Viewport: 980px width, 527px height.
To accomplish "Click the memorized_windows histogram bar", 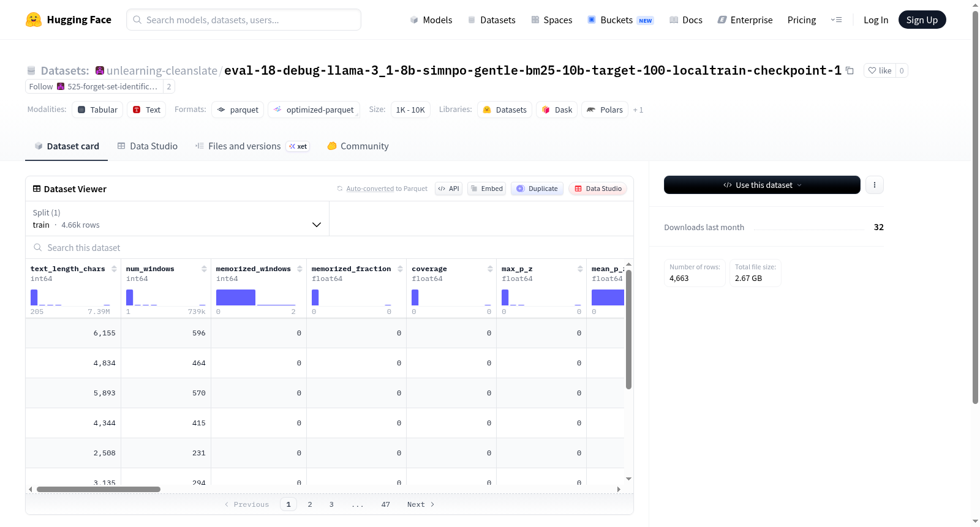I will coord(236,297).
